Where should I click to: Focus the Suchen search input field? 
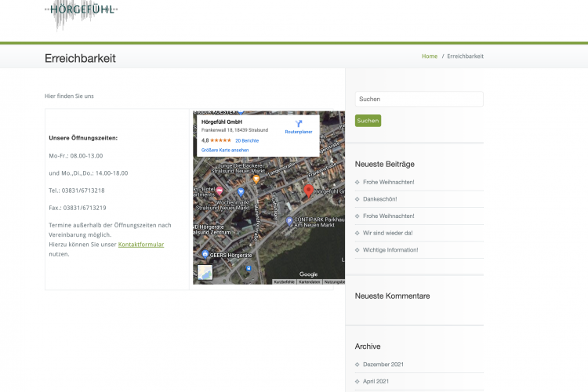(x=419, y=100)
